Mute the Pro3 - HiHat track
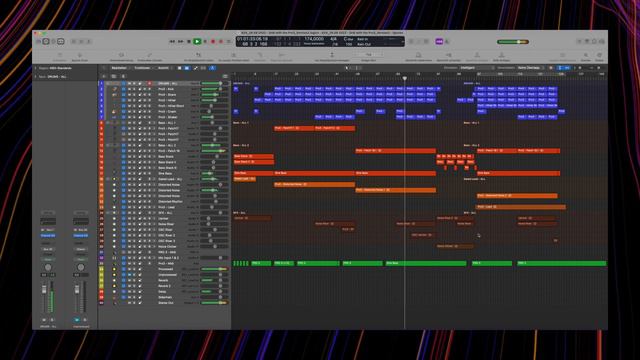This screenshot has height=360, width=640. tap(129, 100)
